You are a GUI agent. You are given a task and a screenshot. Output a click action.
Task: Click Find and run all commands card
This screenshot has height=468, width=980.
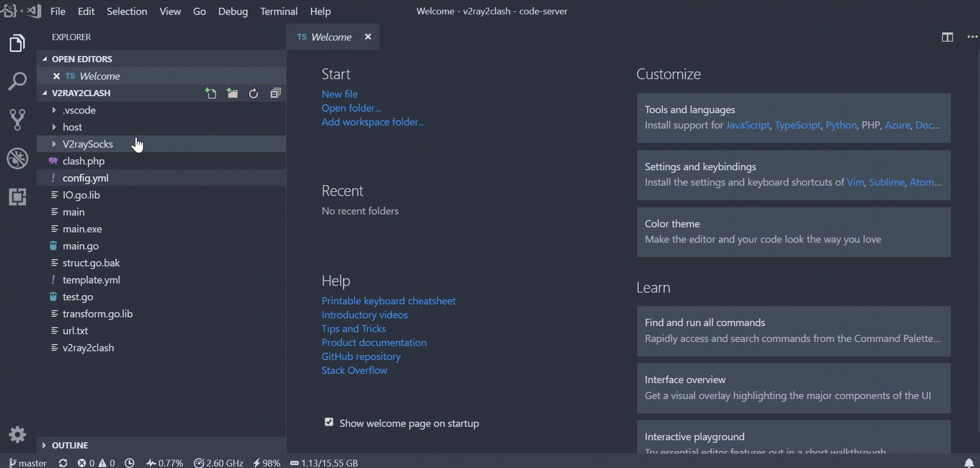[794, 331]
